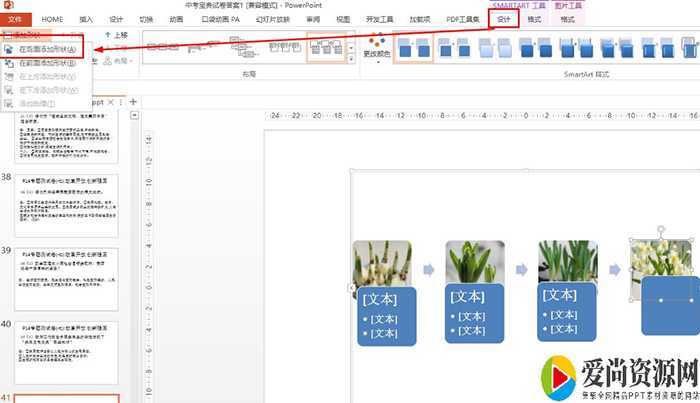Switch to SmartArt 设计 tab
This screenshot has width=700, height=403.
[503, 19]
